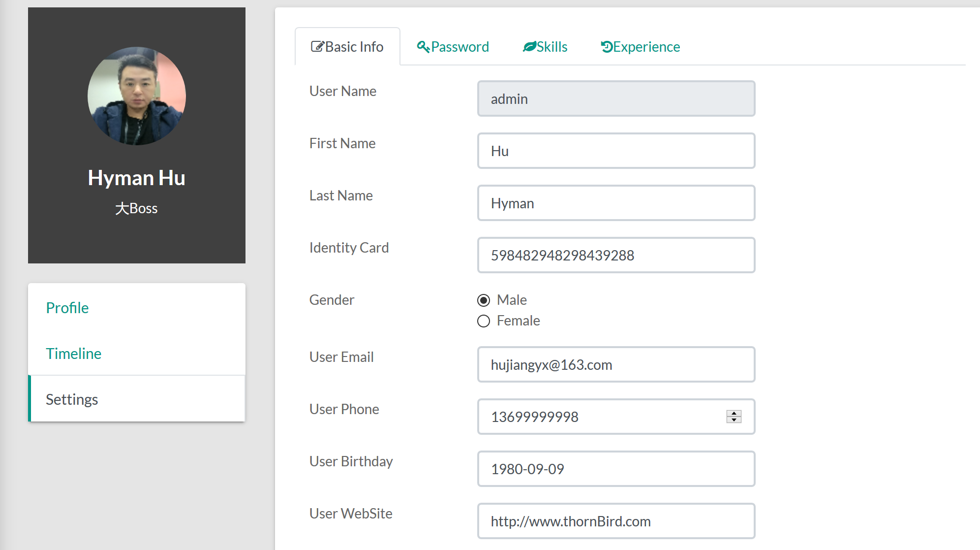Image resolution: width=980 pixels, height=550 pixels.
Task: Click the leaf icon beside Skills
Action: tap(529, 47)
